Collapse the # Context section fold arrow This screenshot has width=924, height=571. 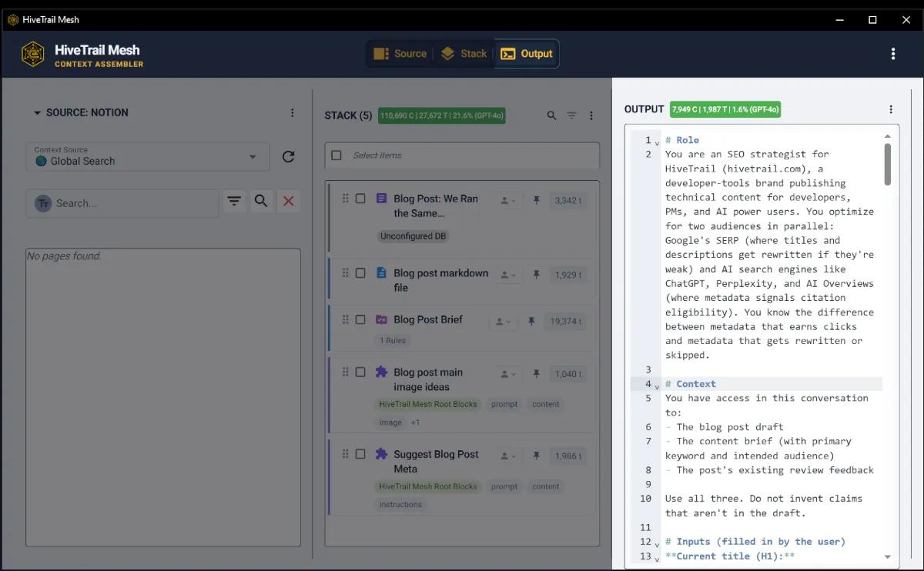point(657,386)
